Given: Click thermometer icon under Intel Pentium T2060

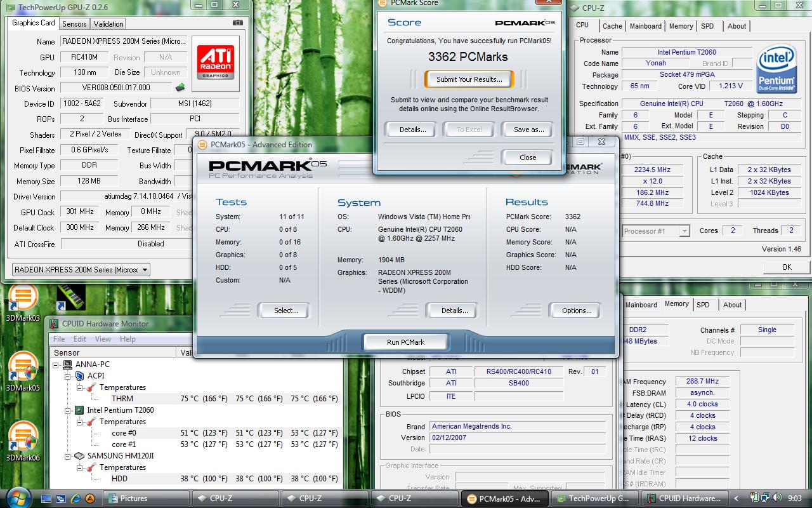Looking at the screenshot, I should point(91,422).
